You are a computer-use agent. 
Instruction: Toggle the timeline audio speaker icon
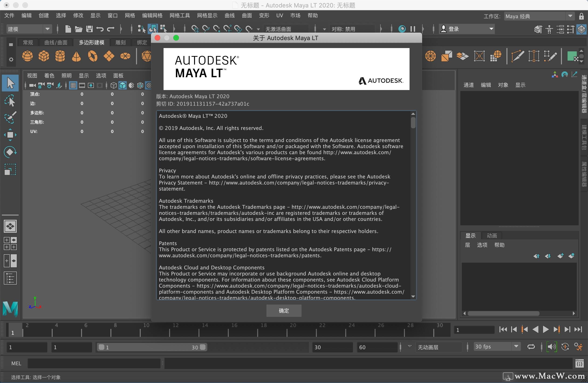coord(551,347)
